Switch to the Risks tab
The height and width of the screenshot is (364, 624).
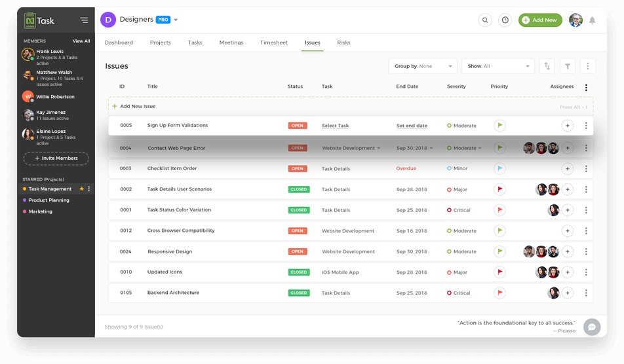coord(344,43)
